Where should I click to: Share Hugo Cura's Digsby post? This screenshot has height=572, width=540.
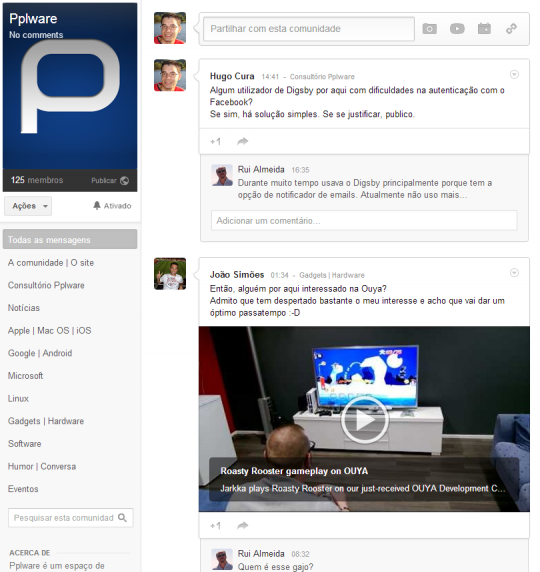coord(242,142)
